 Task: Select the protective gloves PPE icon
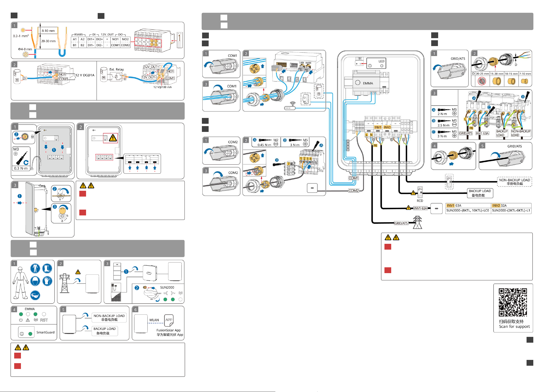coord(47,281)
